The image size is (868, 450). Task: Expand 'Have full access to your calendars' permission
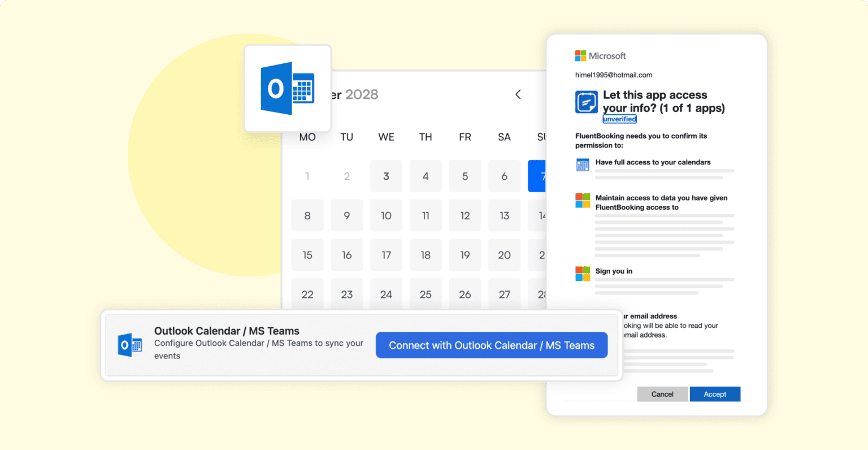(653, 162)
